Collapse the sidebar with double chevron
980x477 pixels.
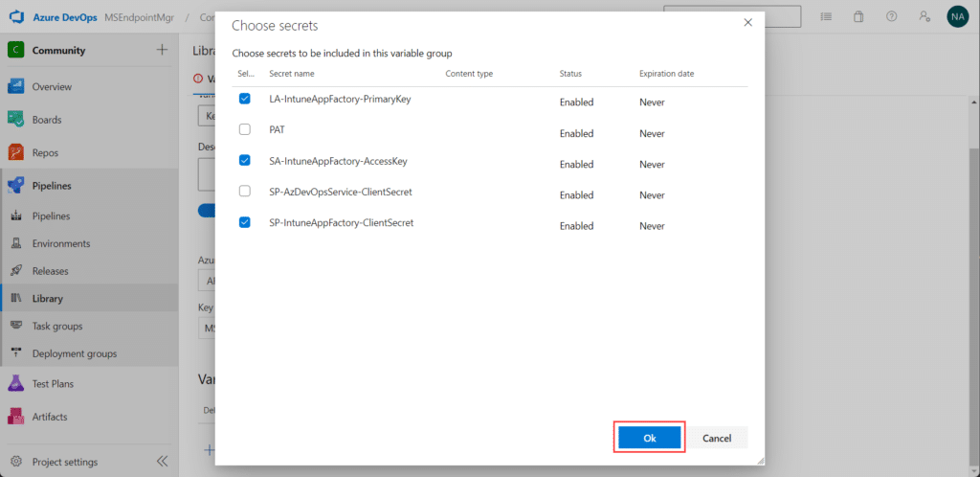pyautogui.click(x=162, y=462)
